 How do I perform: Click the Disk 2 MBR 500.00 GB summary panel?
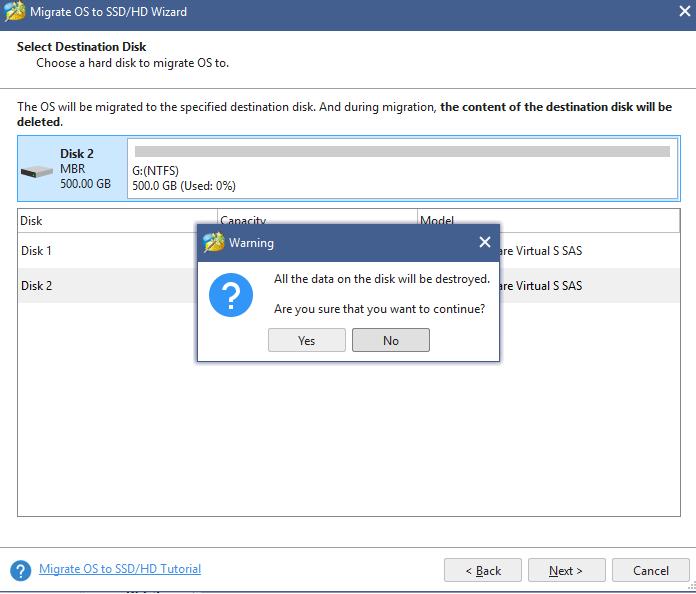point(72,169)
